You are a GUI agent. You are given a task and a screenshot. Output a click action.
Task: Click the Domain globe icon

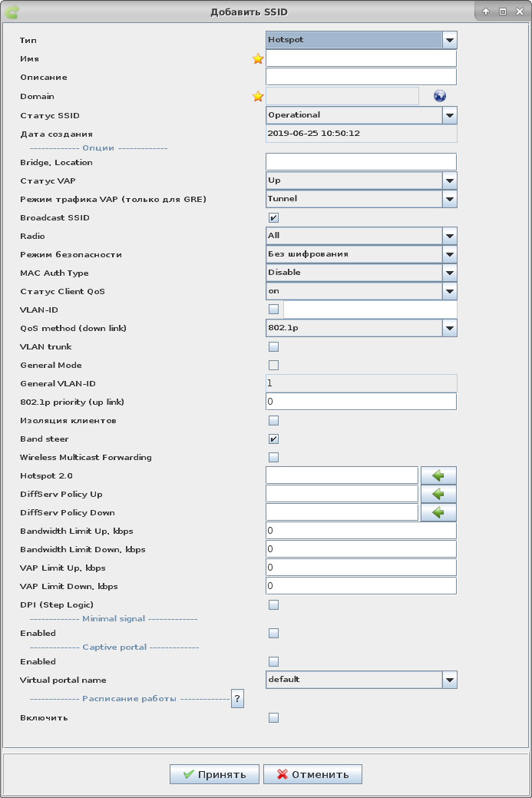click(440, 96)
